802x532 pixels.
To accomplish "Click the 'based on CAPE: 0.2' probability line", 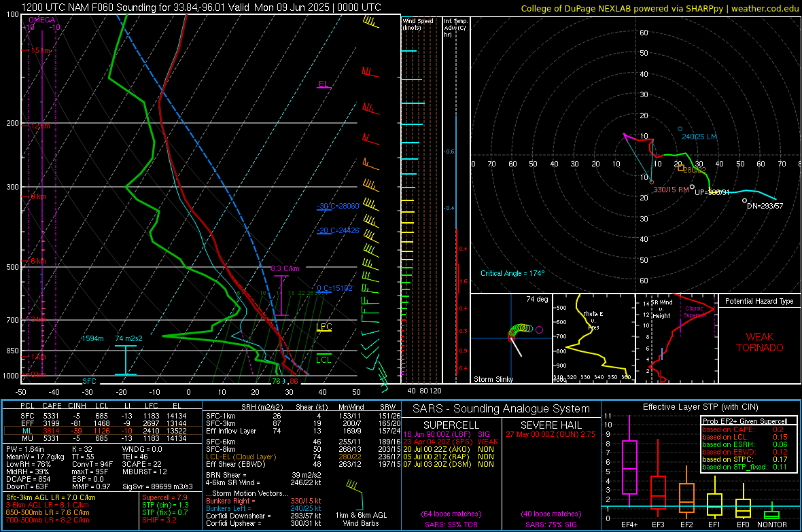I will (x=743, y=429).
